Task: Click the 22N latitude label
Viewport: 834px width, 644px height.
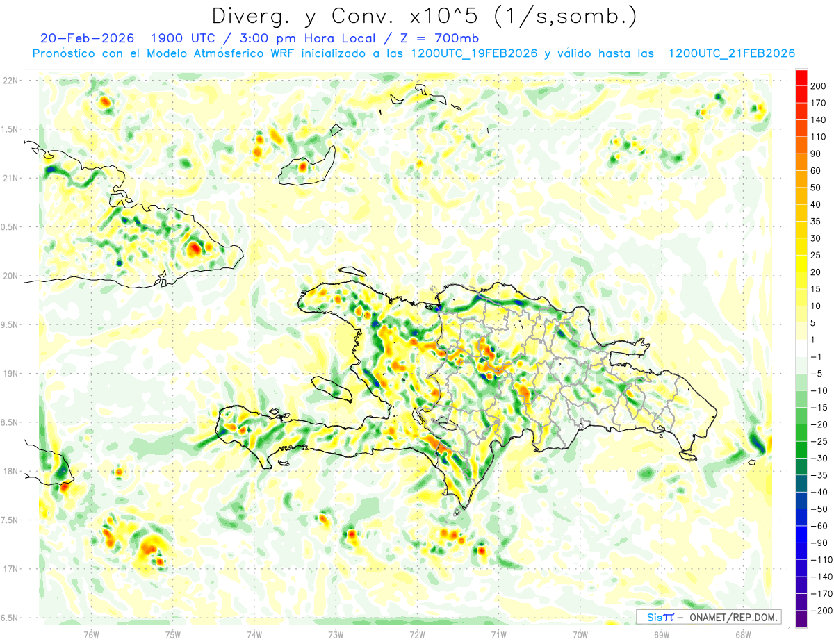Action: tap(12, 80)
